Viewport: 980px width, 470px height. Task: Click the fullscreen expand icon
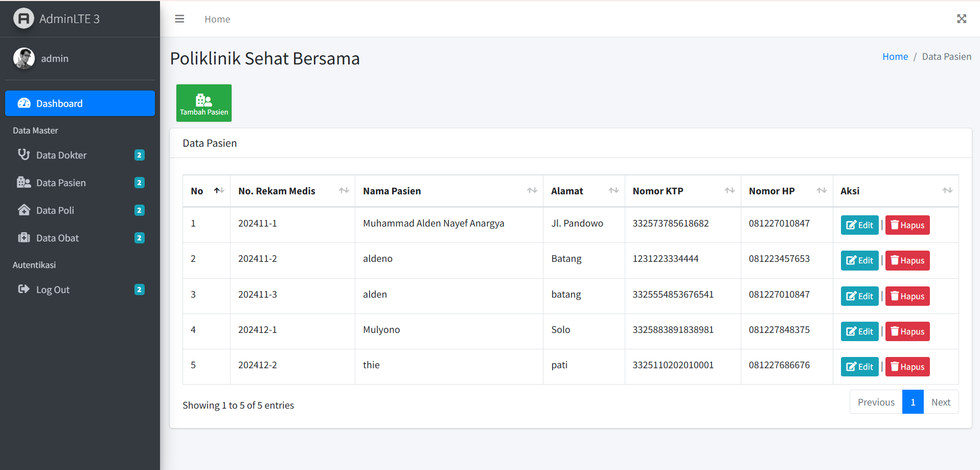coord(961,19)
